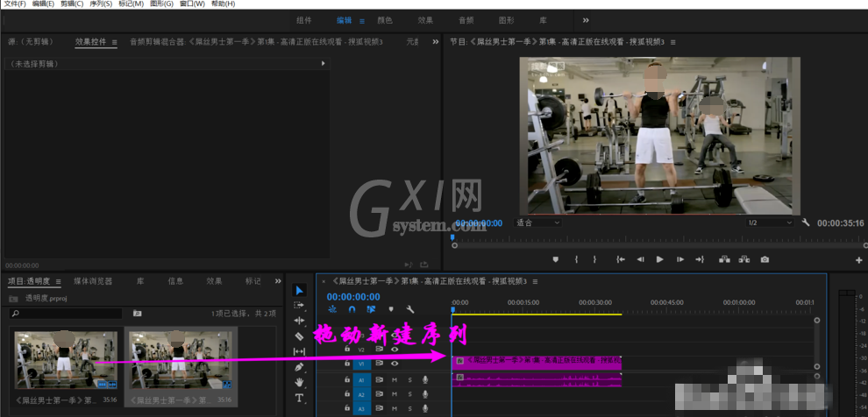Open playback resolution dropdown 1/2
The image size is (868, 417).
tap(770, 223)
